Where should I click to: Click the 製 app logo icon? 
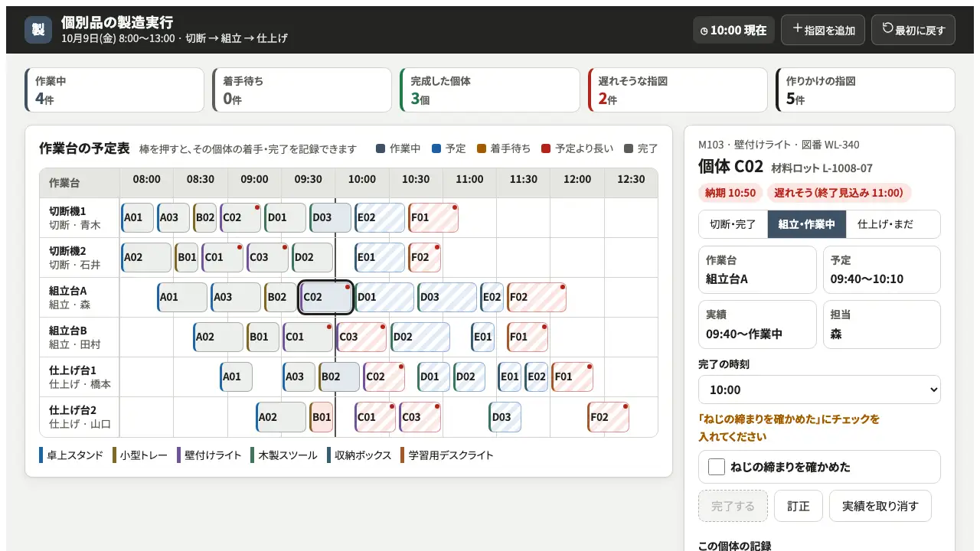point(38,30)
